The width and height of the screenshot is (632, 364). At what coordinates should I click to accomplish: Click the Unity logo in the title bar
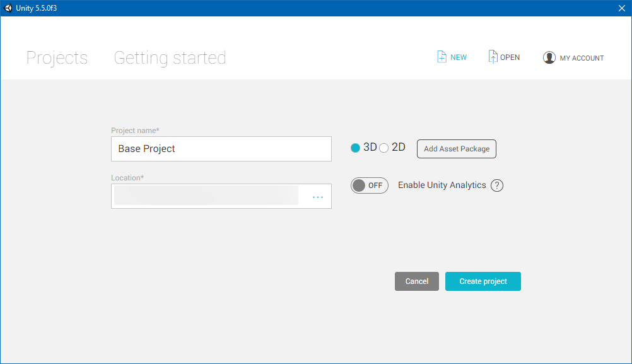point(8,8)
